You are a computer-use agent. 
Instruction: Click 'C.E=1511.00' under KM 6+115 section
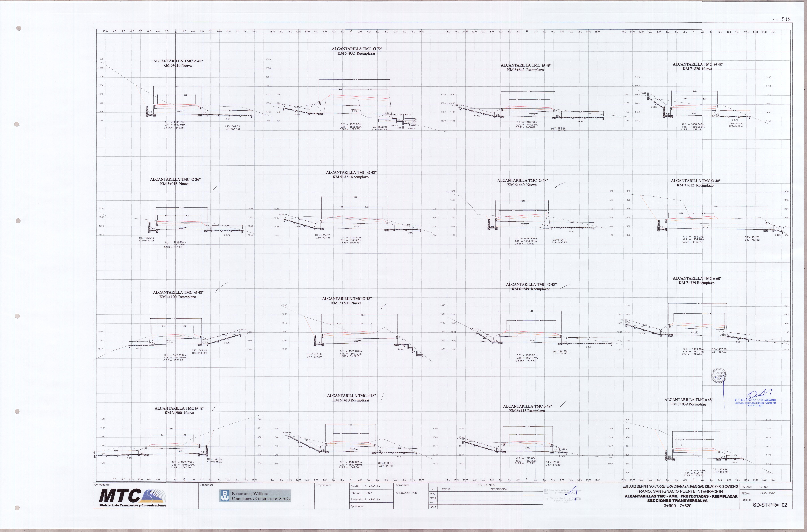point(553,462)
